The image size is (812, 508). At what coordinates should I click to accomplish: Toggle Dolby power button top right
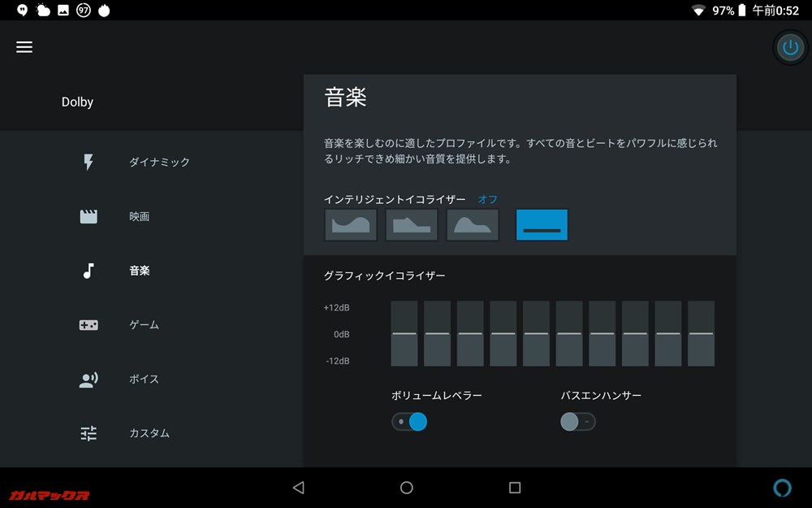coord(788,46)
